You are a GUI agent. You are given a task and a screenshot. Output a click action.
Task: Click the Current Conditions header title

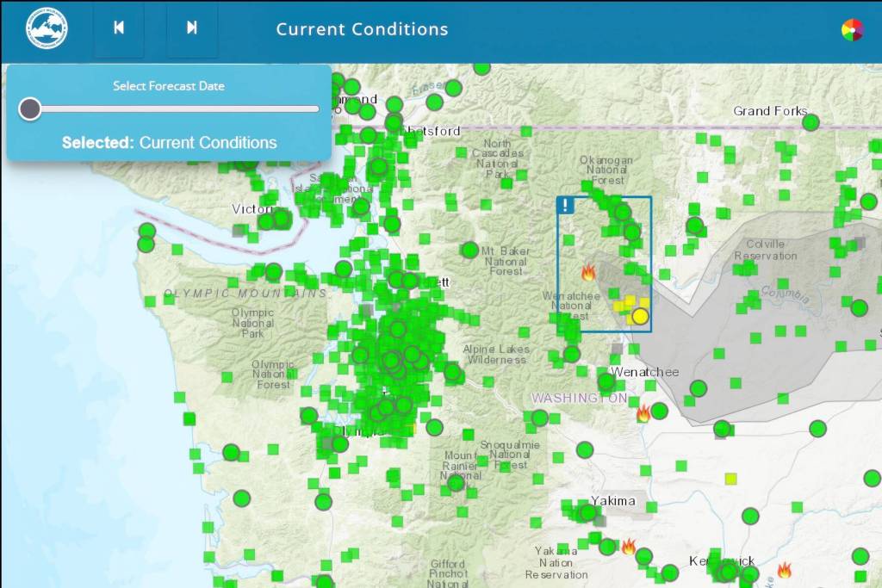(x=362, y=29)
